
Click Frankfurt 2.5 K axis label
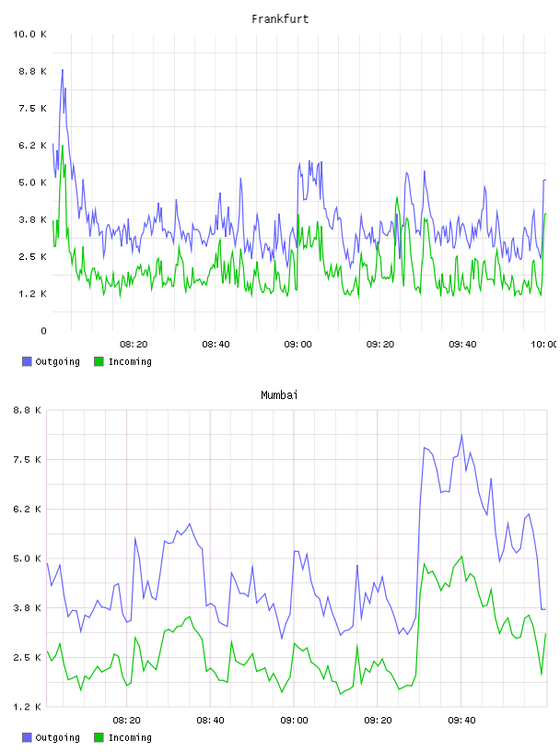point(32,256)
